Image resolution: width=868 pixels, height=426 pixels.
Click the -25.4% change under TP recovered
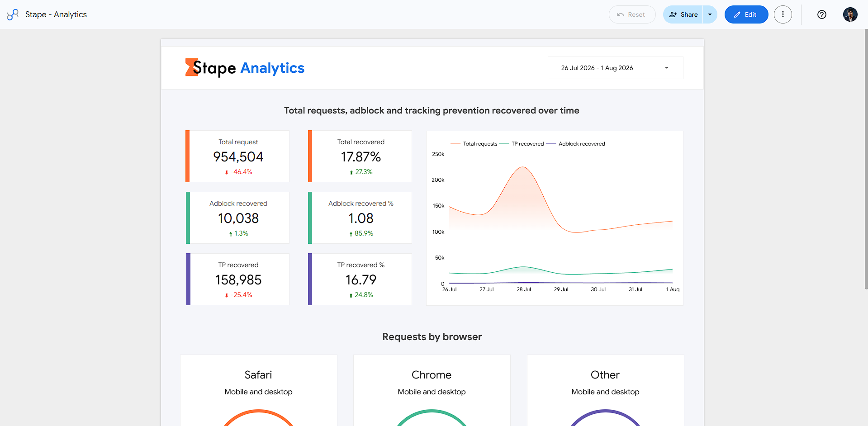point(239,295)
